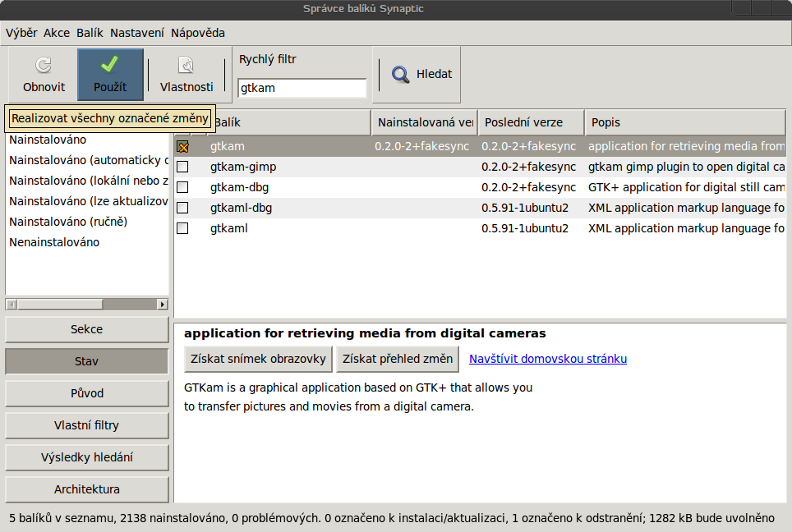This screenshot has height=532, width=792.
Task: Show Výsledky hledání view
Action: [87, 457]
